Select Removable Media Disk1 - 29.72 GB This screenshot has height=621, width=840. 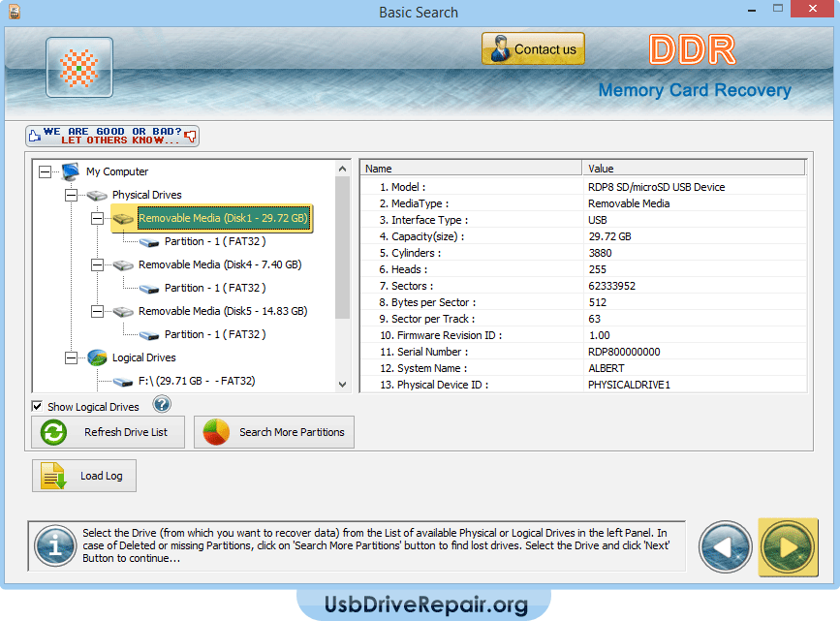tap(224, 218)
